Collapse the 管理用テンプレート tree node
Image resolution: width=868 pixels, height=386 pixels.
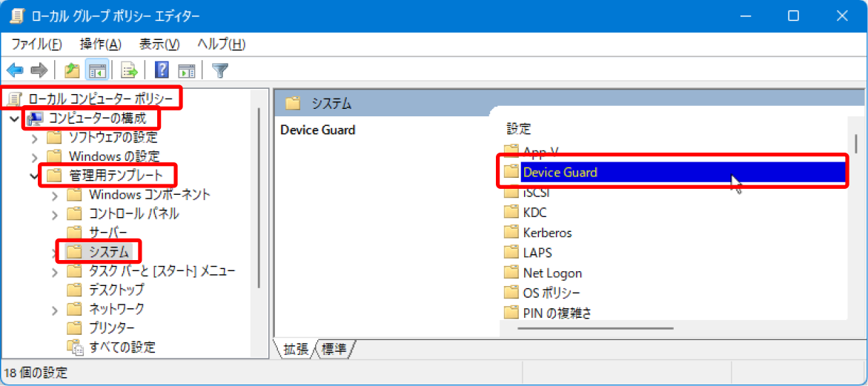click(34, 176)
